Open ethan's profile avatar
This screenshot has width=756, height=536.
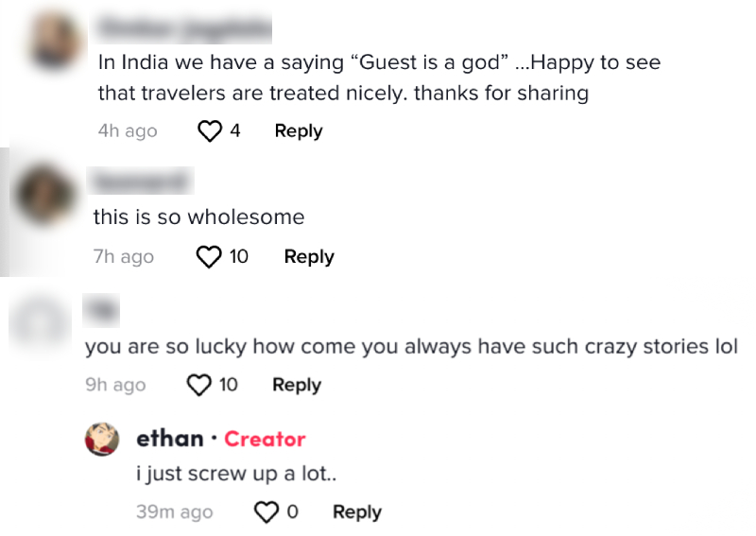tap(102, 439)
